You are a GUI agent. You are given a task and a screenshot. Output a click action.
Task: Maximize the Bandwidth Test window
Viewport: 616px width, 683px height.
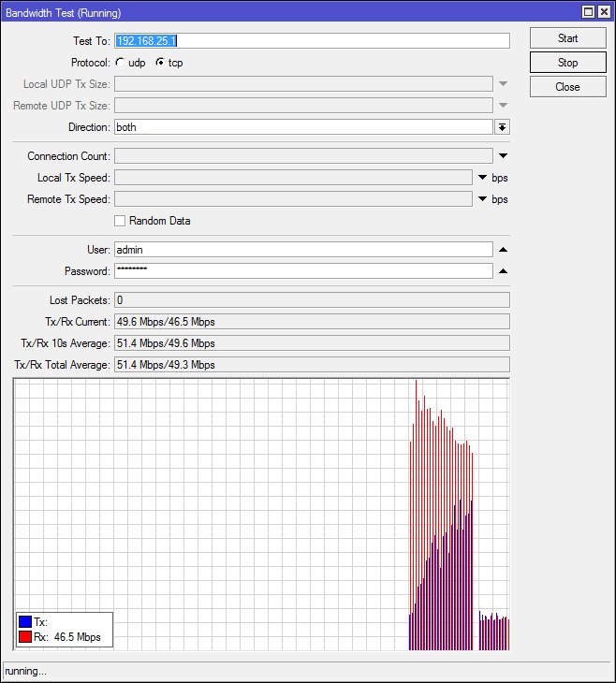pos(588,12)
